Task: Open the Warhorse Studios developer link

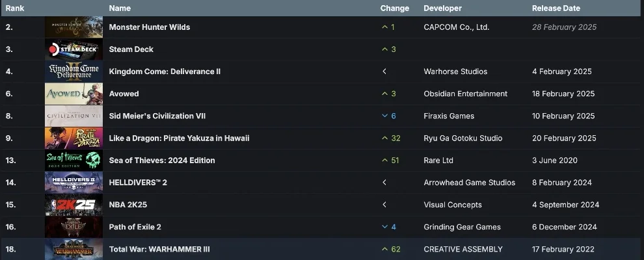Action: click(455, 71)
